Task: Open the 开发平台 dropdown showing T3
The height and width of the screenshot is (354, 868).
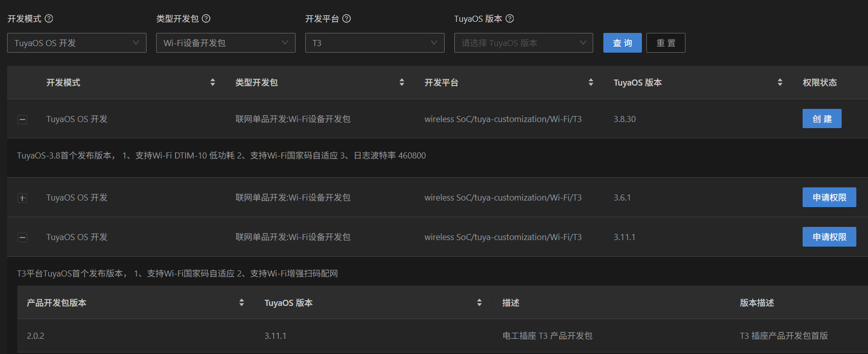Action: coord(375,43)
